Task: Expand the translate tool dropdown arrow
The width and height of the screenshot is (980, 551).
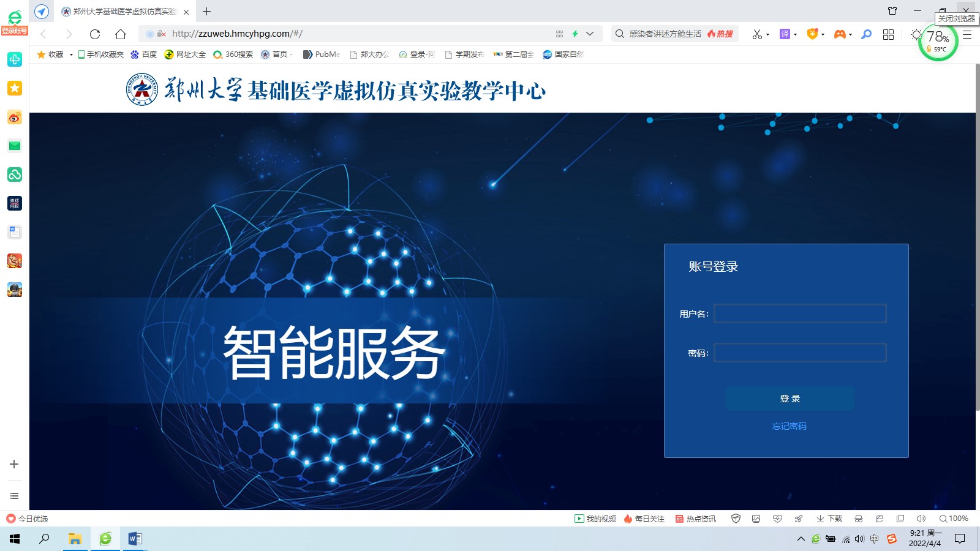Action: [x=795, y=35]
